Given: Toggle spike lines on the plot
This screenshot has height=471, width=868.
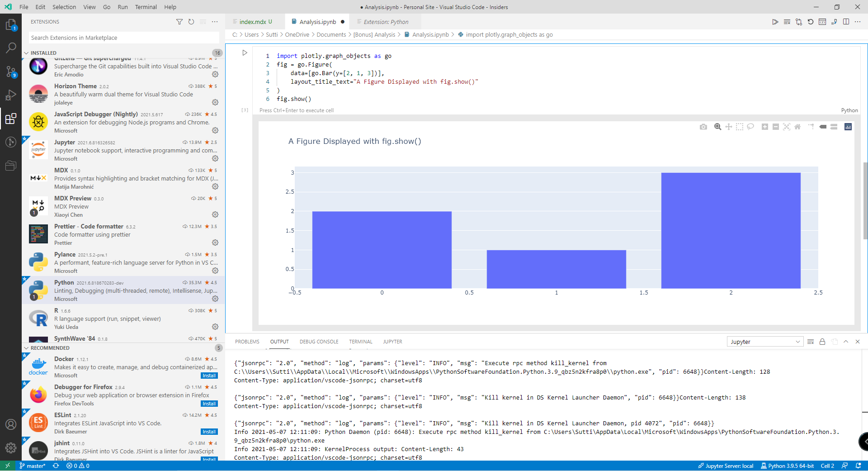Looking at the screenshot, I should click(811, 127).
